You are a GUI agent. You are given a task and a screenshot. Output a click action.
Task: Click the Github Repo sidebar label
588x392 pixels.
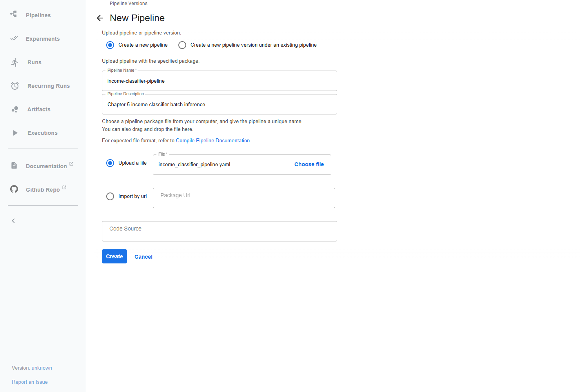[43, 190]
